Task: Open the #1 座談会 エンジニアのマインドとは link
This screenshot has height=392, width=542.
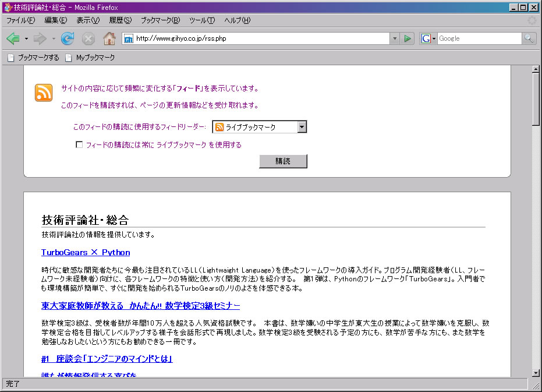Action: pyautogui.click(x=107, y=359)
